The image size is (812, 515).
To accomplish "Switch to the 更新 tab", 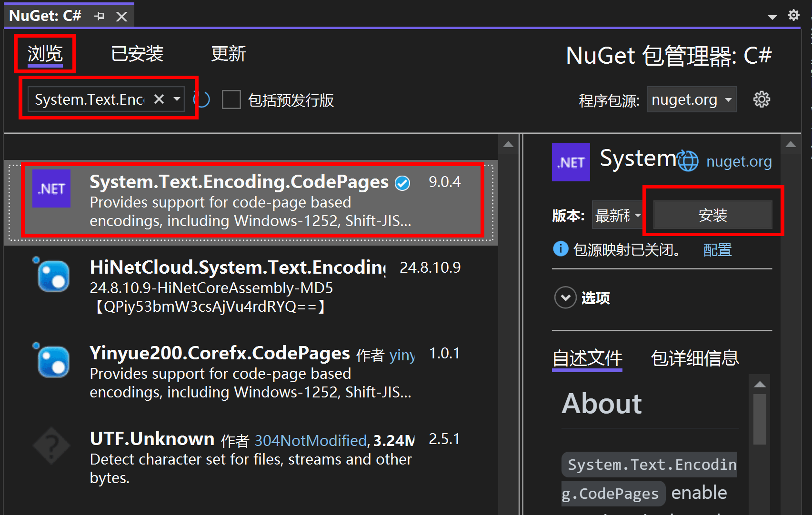I will coord(229,54).
